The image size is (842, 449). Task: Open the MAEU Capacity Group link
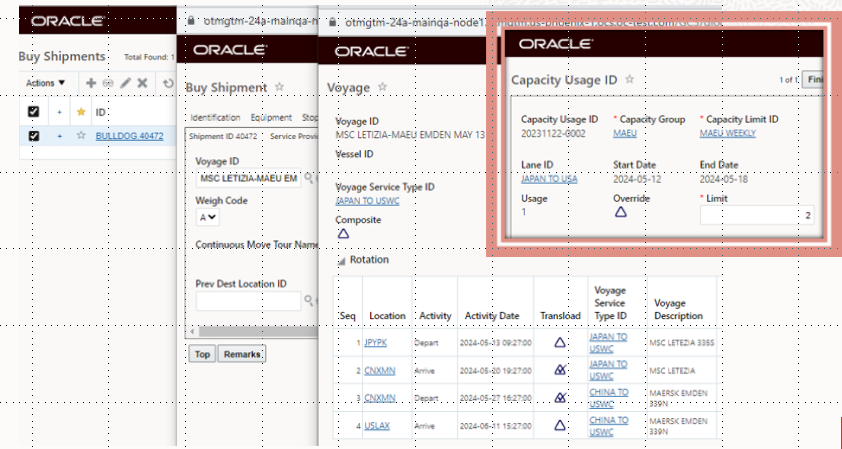(625, 133)
